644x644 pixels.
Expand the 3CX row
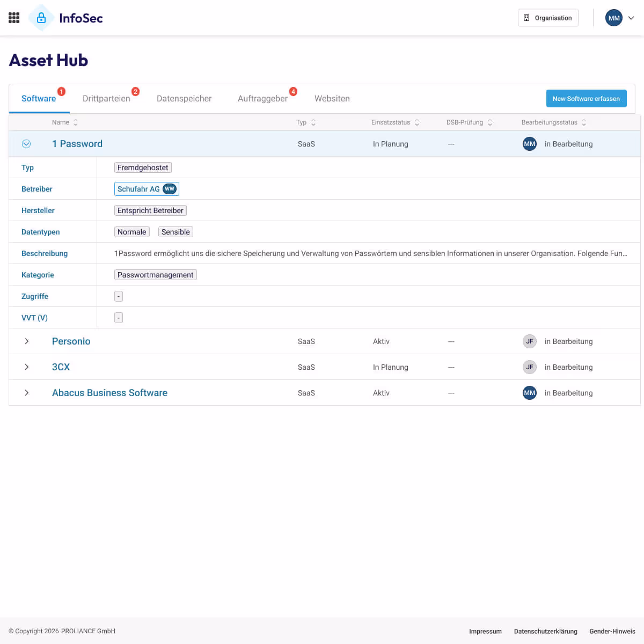(26, 367)
